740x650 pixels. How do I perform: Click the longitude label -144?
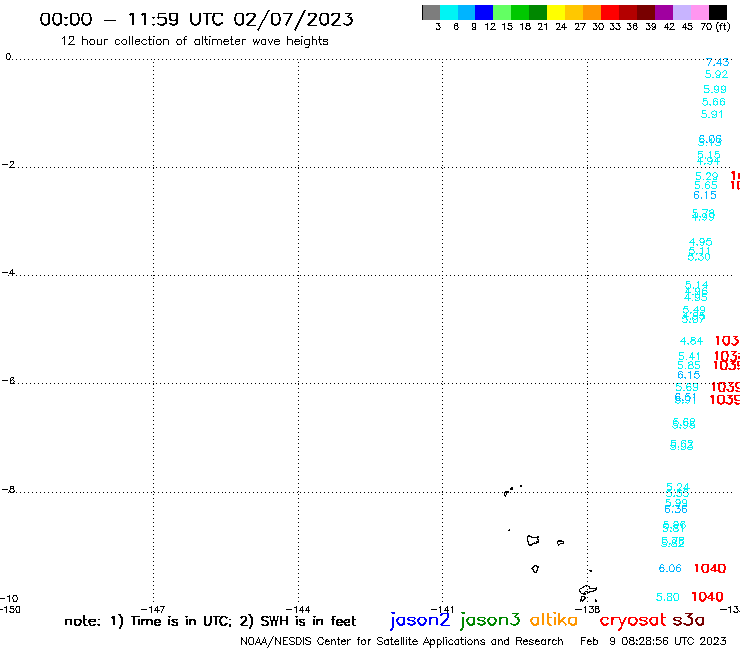pos(298,609)
